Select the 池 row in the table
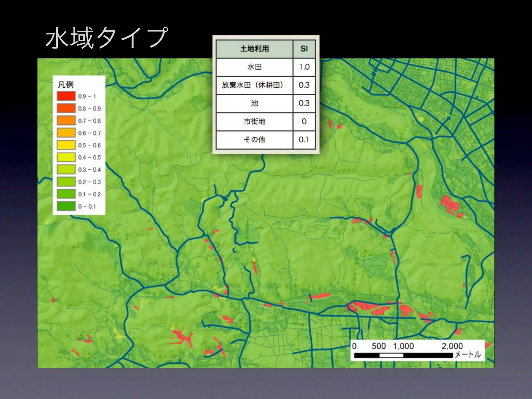The height and width of the screenshot is (399, 532). tap(254, 103)
